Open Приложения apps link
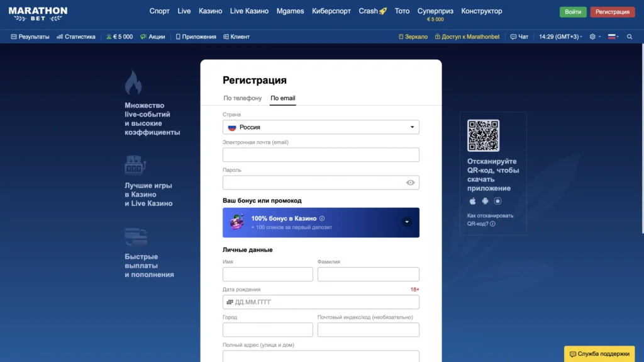The width and height of the screenshot is (644, 362). [196, 37]
